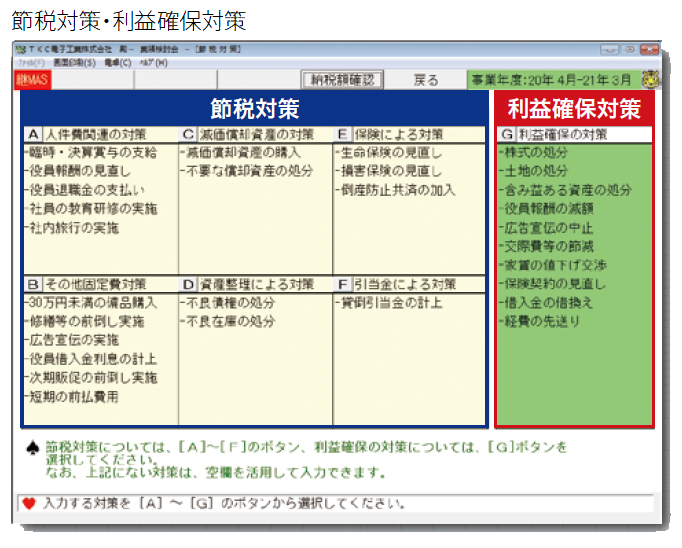Click the 事業年度:20年4月-21年3月 field
This screenshot has height=548, width=682.
click(x=554, y=80)
